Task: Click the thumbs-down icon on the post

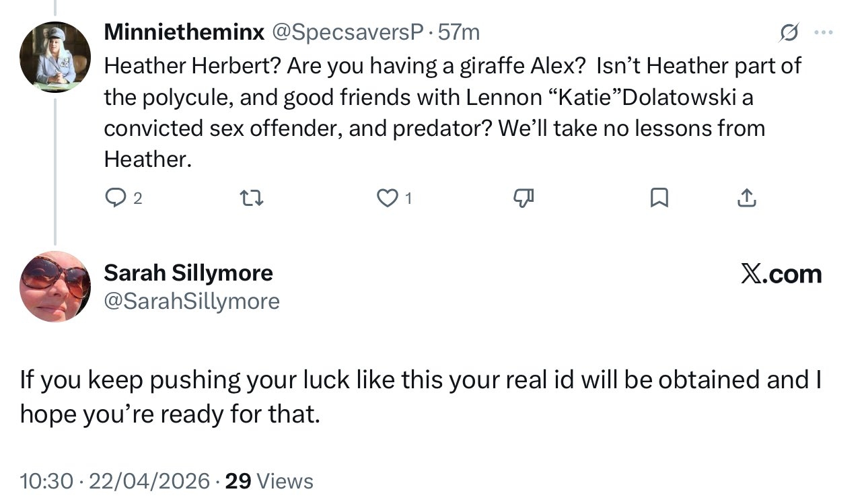Action: click(x=524, y=198)
